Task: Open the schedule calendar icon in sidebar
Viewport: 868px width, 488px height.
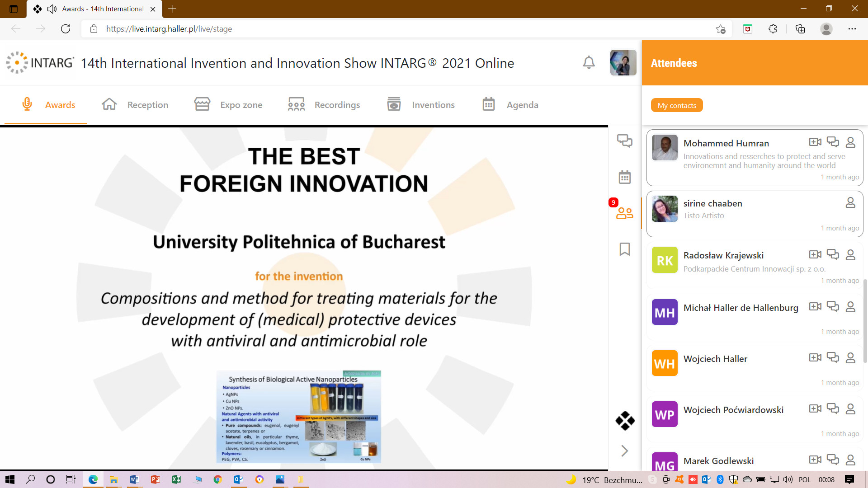Action: pos(625,177)
